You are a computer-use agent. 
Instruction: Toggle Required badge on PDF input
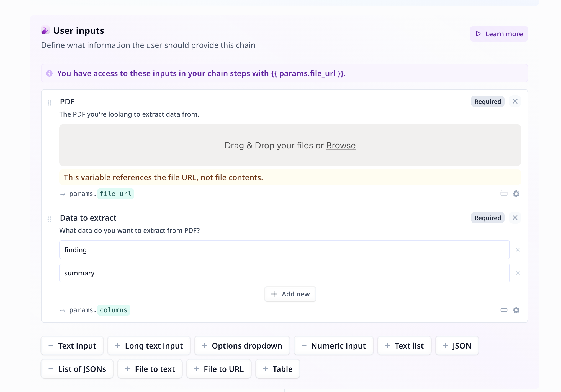pos(488,102)
